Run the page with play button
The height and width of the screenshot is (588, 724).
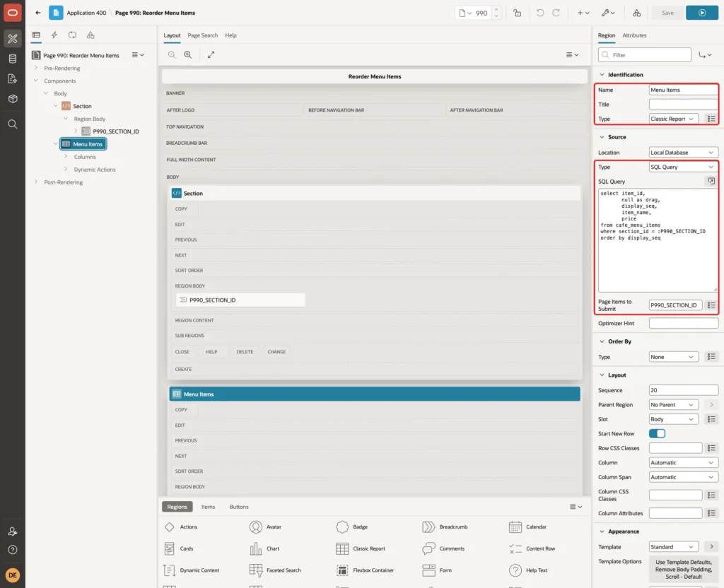pyautogui.click(x=702, y=13)
